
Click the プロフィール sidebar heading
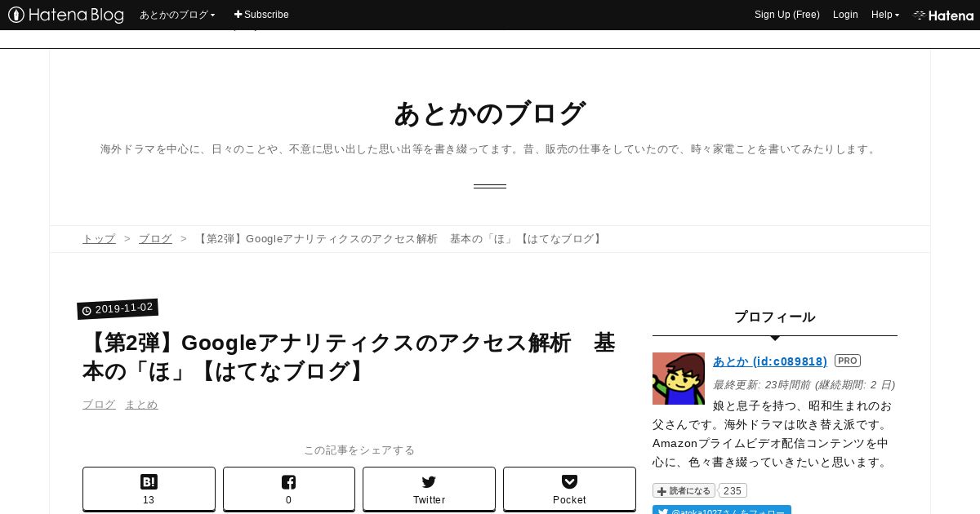775,317
